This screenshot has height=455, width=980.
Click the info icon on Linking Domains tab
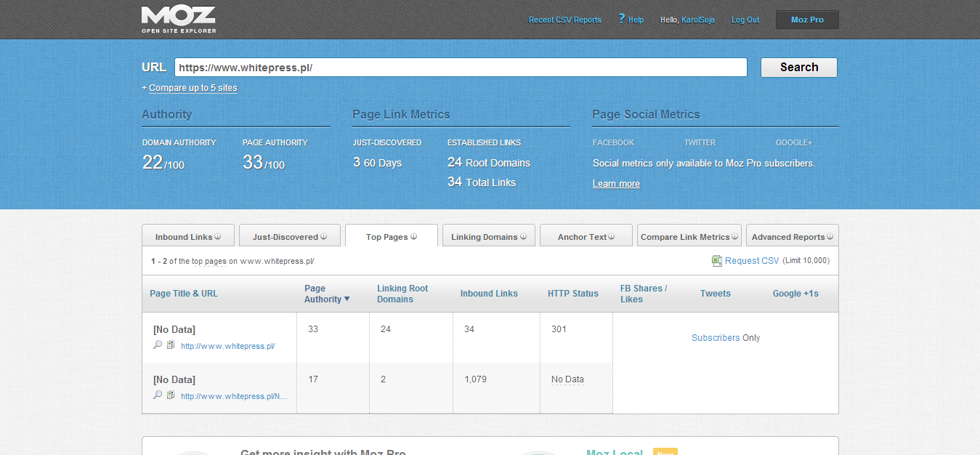(523, 236)
